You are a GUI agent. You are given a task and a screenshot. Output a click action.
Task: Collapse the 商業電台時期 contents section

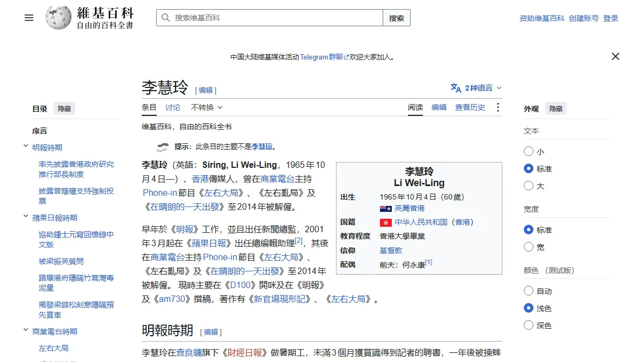click(26, 331)
